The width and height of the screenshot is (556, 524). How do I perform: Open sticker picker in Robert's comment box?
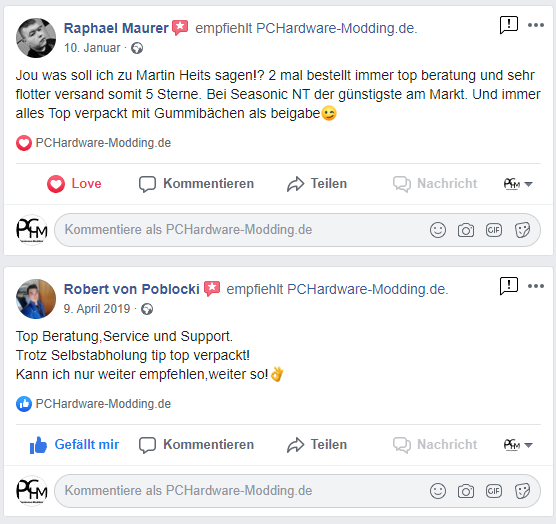(x=522, y=491)
